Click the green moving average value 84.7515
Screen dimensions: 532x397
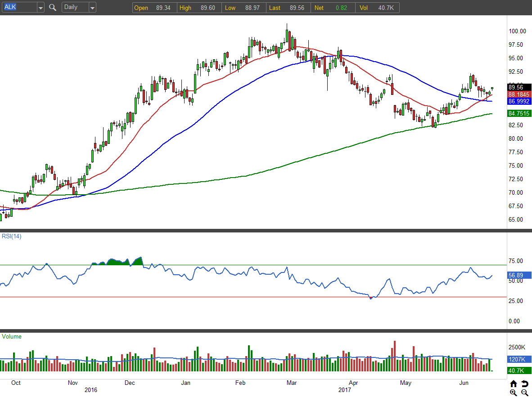tap(519, 114)
